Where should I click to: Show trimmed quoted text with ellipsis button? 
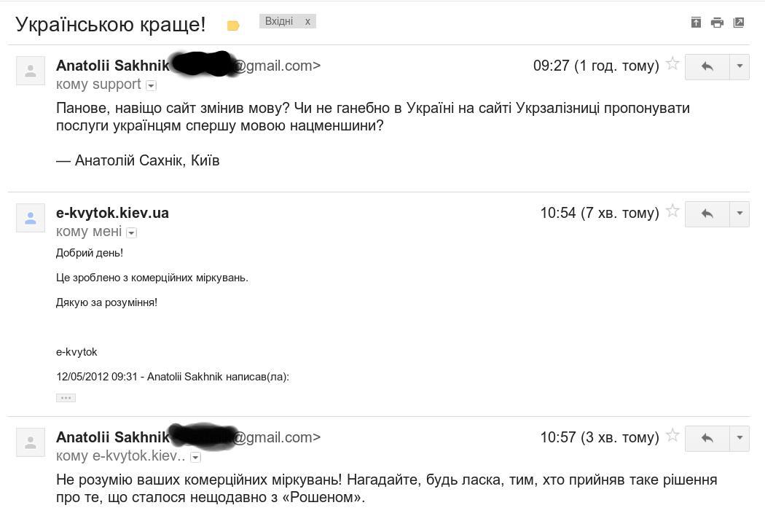[66, 398]
